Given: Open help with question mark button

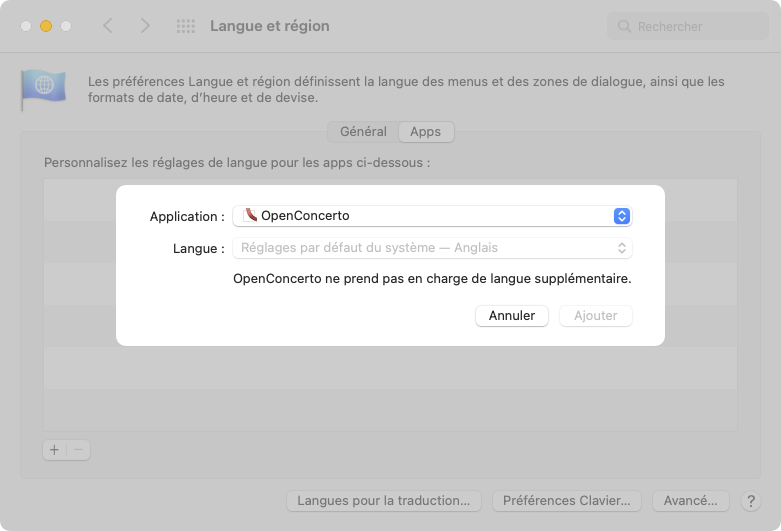Looking at the screenshot, I should pos(751,501).
